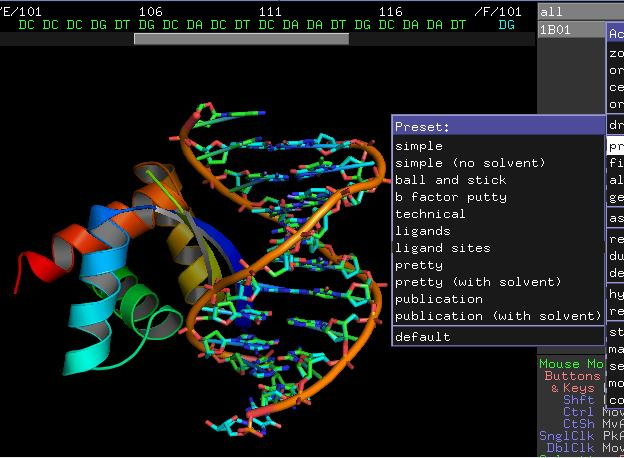
Task: Click the '/F/101' chain label
Action: (498, 12)
